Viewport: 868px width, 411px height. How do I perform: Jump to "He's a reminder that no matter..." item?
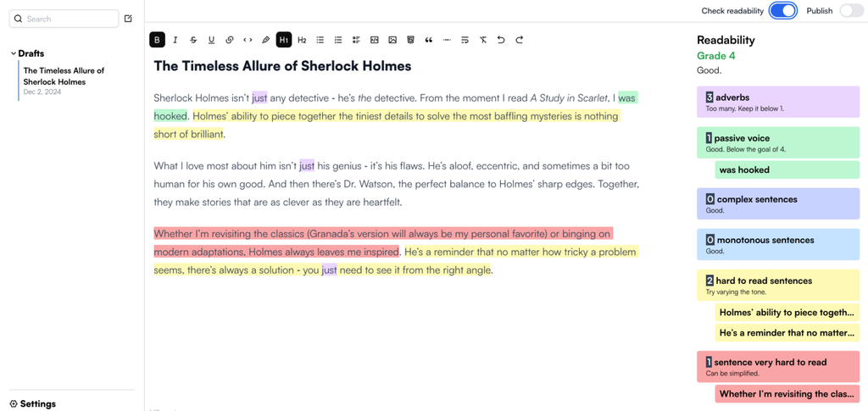[787, 333]
